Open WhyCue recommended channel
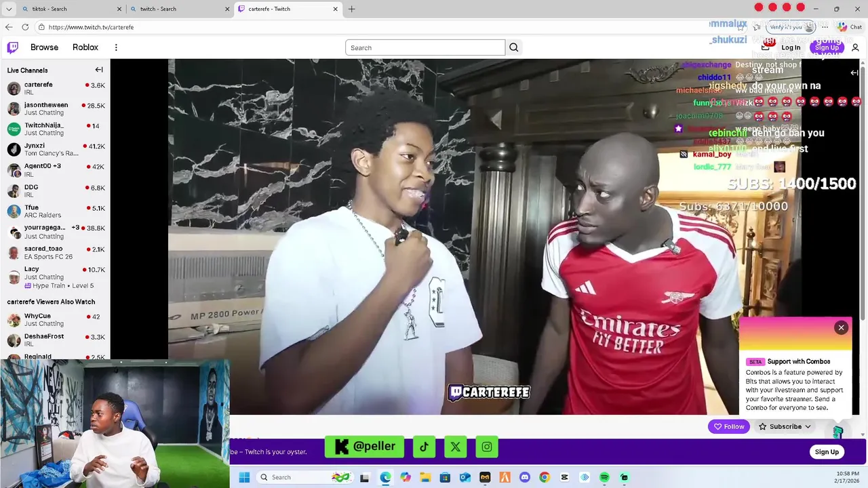This screenshot has height=488, width=868. click(x=55, y=320)
